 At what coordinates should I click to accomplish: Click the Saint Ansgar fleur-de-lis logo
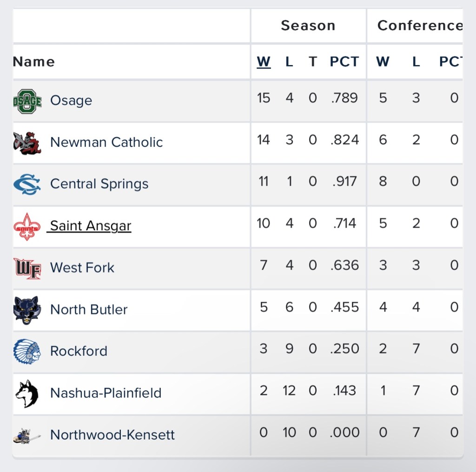tap(27, 226)
